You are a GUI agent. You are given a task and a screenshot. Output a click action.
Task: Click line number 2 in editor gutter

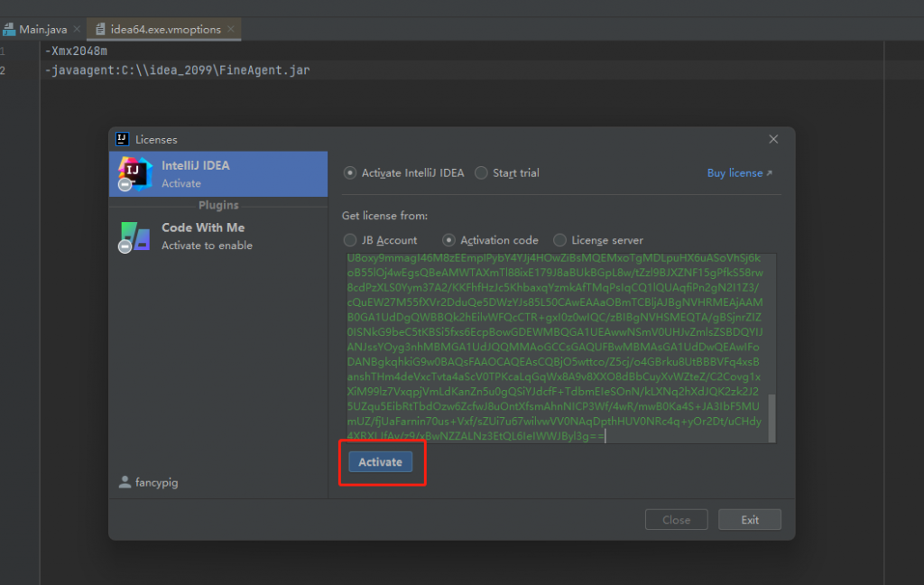point(3,70)
